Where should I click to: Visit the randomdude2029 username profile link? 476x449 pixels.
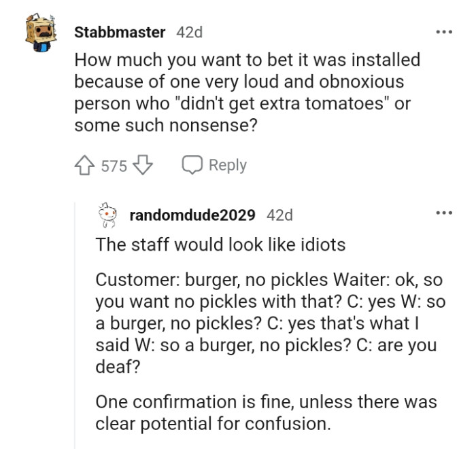(192, 215)
